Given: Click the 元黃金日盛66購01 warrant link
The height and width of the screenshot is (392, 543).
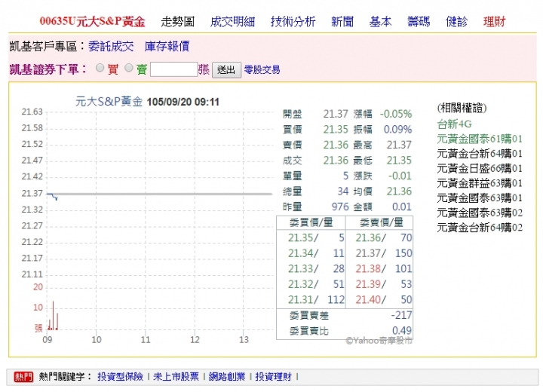Looking at the screenshot, I should point(480,168).
